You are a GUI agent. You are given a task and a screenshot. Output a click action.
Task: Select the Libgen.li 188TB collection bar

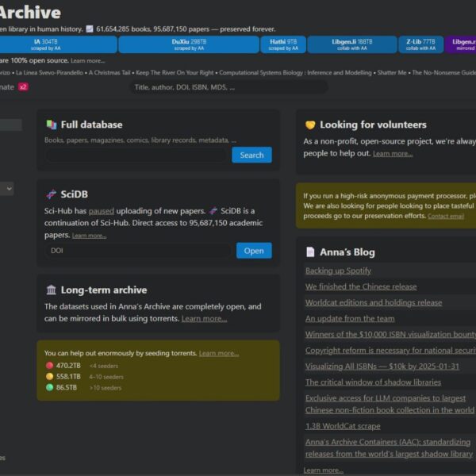[x=351, y=44]
